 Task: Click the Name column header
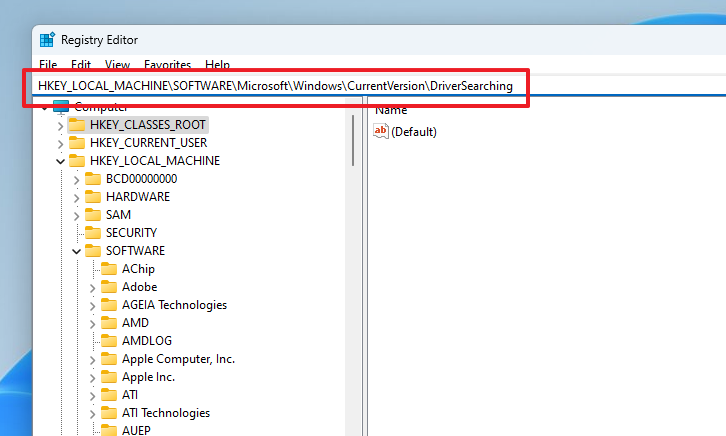click(x=391, y=110)
